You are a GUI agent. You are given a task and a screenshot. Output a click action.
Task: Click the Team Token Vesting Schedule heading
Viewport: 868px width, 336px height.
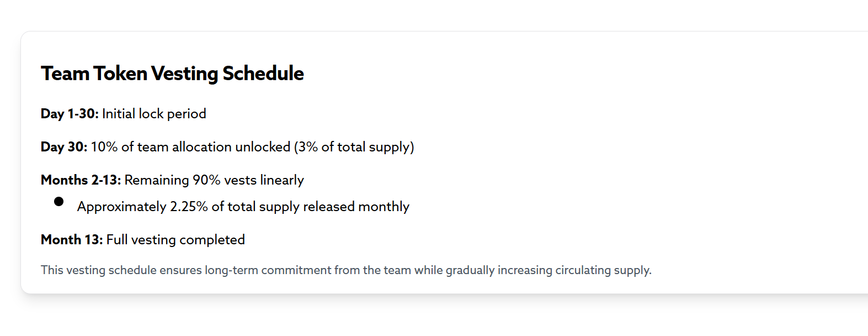pos(172,73)
